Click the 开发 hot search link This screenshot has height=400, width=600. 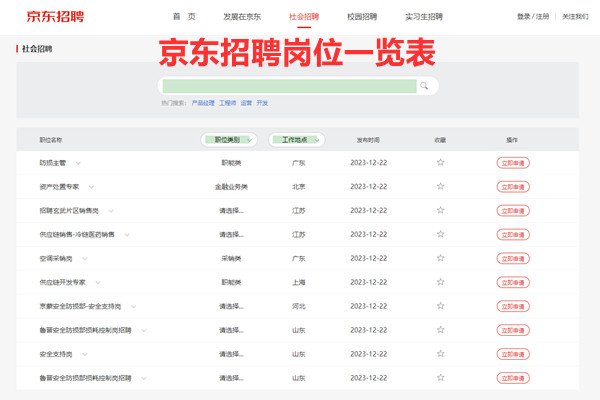pos(262,103)
